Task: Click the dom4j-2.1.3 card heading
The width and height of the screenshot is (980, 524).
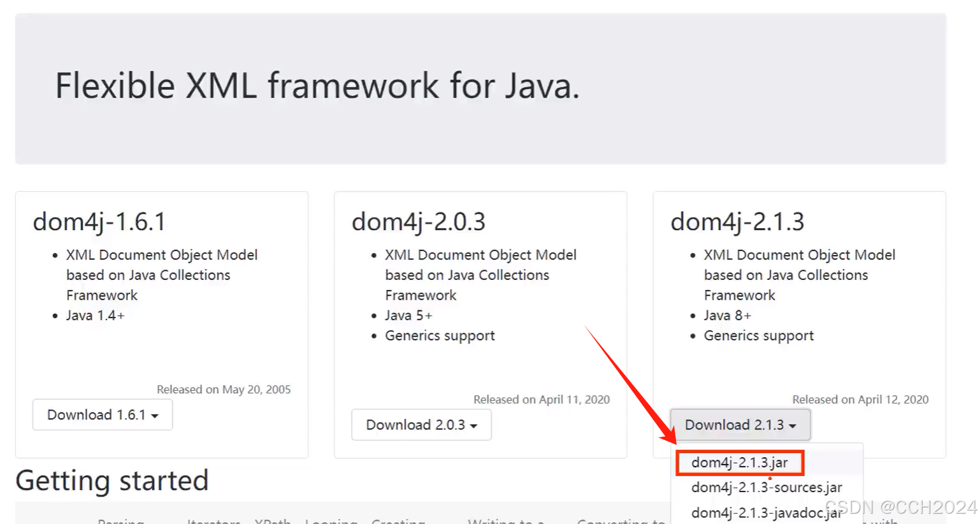Action: (737, 221)
